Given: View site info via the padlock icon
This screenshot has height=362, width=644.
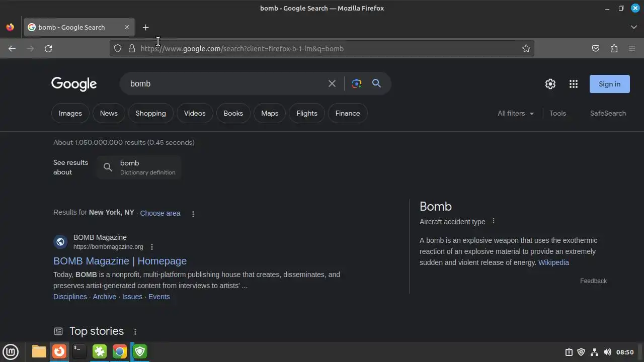Looking at the screenshot, I should pyautogui.click(x=132, y=48).
